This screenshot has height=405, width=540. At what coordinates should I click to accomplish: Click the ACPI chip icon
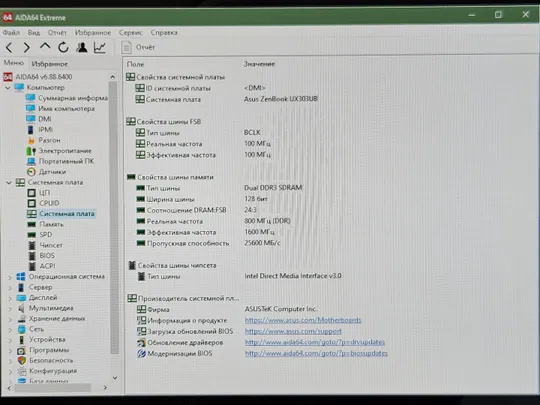32,266
